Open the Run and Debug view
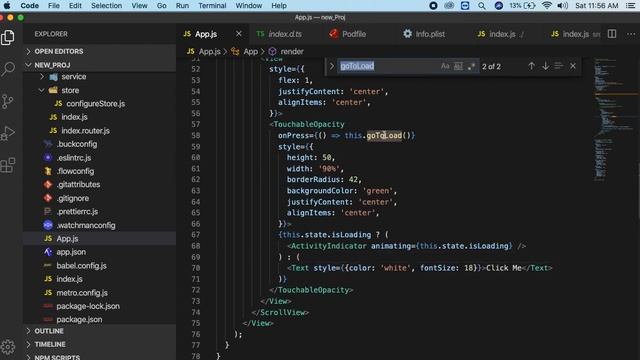This screenshot has width=640, height=360. click(x=8, y=133)
